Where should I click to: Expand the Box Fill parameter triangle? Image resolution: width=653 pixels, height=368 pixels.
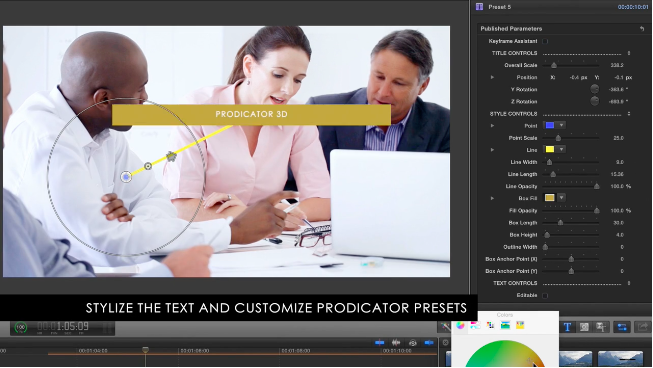coord(492,198)
